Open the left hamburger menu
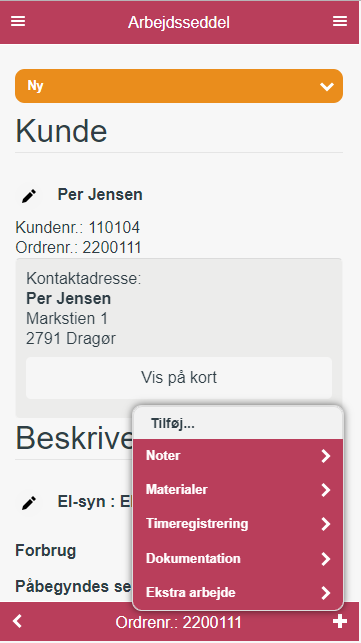The width and height of the screenshot is (361, 643). click(x=18, y=21)
